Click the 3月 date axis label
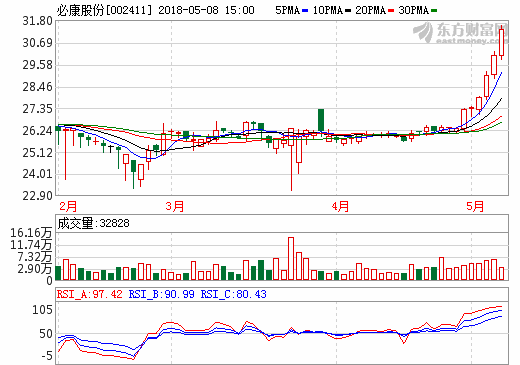Viewport: 520px width, 365px height. pos(175,206)
